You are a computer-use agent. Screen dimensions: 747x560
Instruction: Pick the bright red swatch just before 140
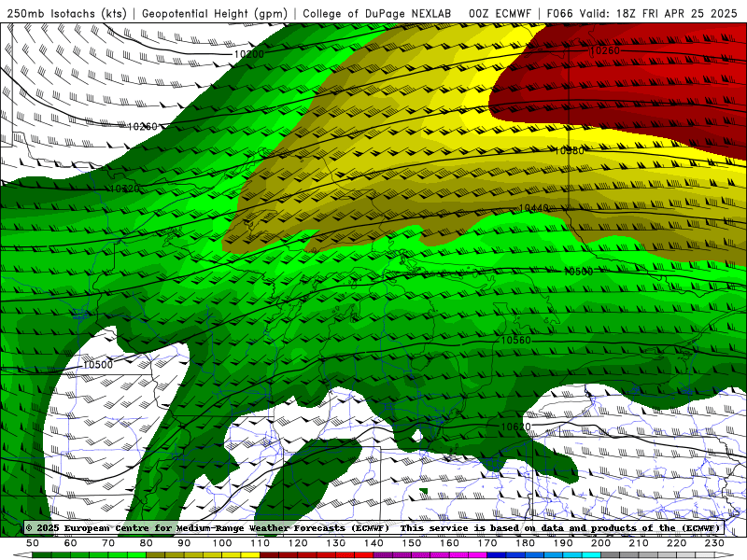click(364, 555)
